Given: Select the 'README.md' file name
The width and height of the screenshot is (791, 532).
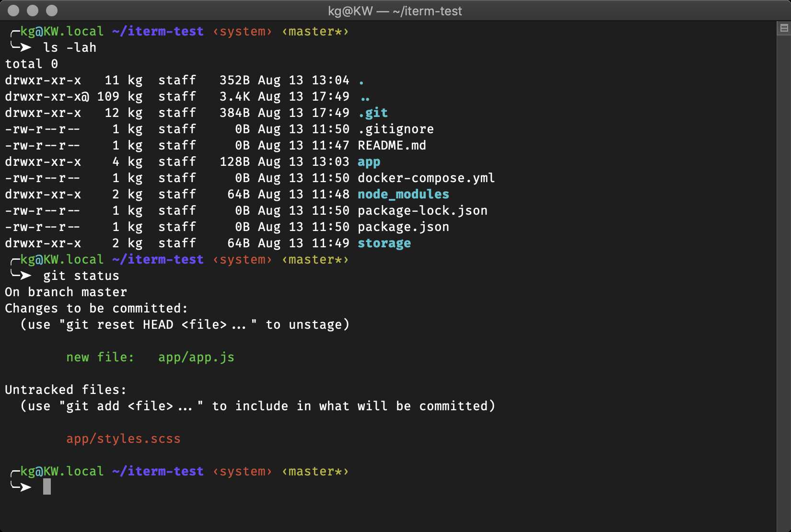Looking at the screenshot, I should pos(392,145).
